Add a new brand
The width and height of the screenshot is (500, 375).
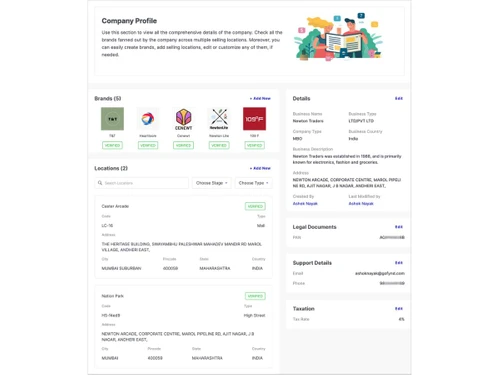click(260, 99)
